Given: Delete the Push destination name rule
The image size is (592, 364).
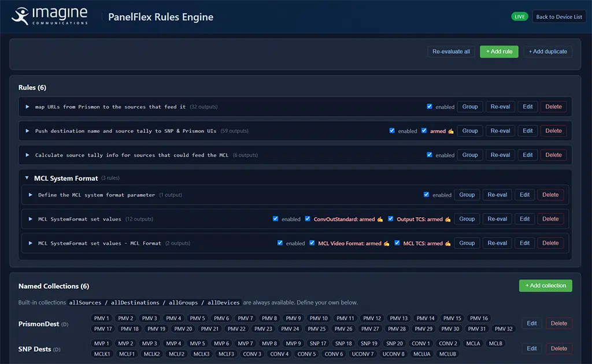Looking at the screenshot, I should point(553,131).
